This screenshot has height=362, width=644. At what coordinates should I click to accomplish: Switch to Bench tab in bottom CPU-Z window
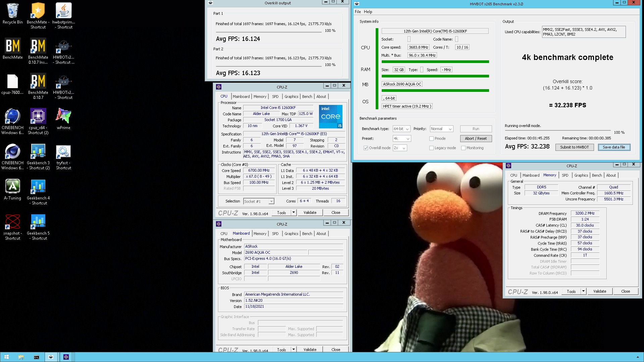click(307, 234)
